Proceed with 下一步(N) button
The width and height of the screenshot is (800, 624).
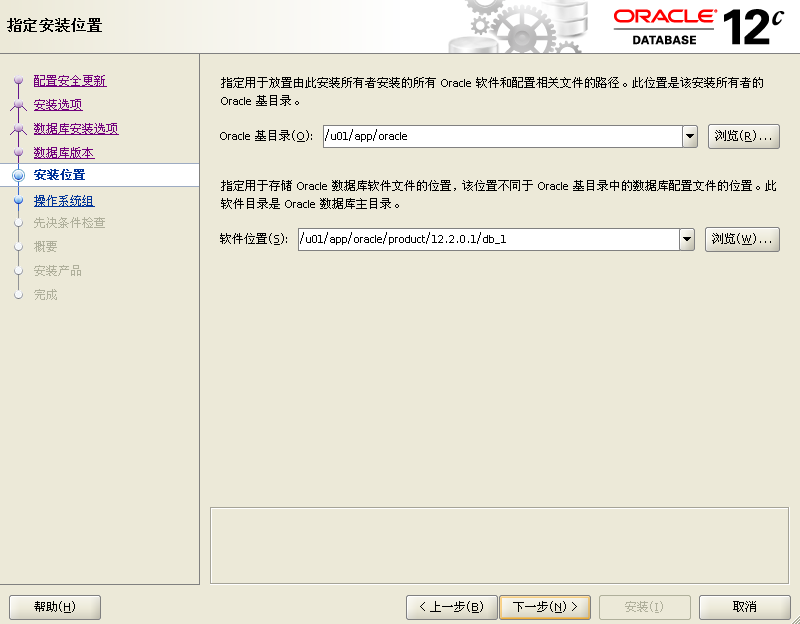click(545, 607)
